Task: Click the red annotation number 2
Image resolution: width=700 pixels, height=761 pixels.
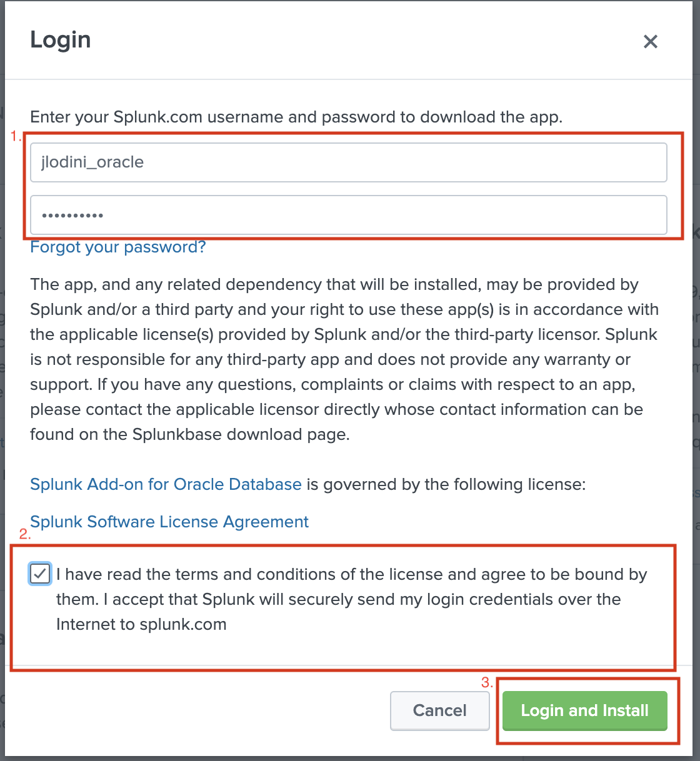Action: (24, 534)
